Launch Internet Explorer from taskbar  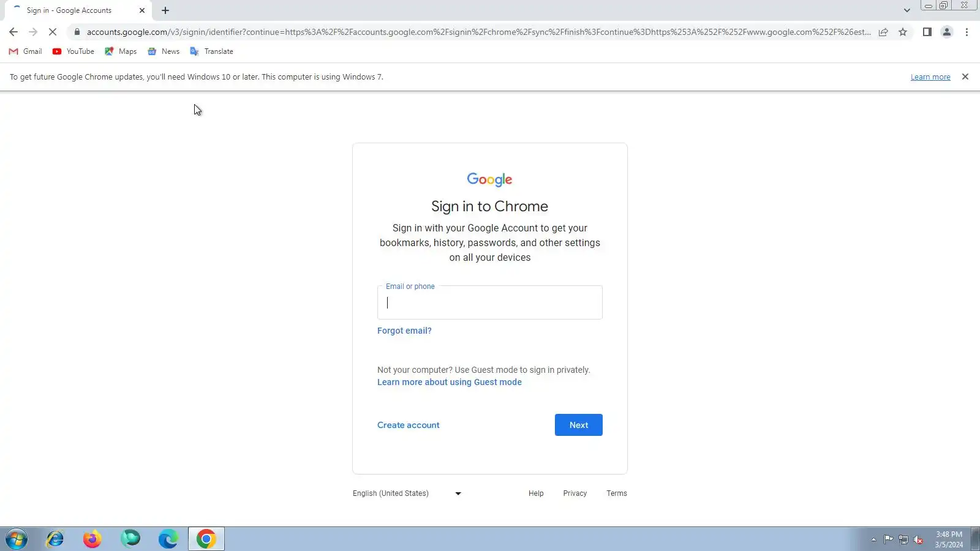55,539
